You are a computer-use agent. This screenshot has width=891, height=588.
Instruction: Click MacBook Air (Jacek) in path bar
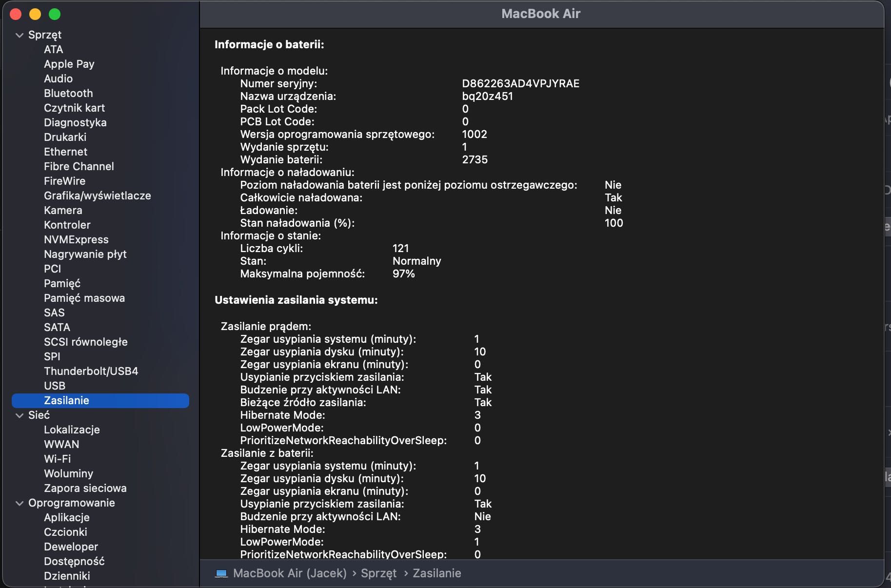click(290, 573)
